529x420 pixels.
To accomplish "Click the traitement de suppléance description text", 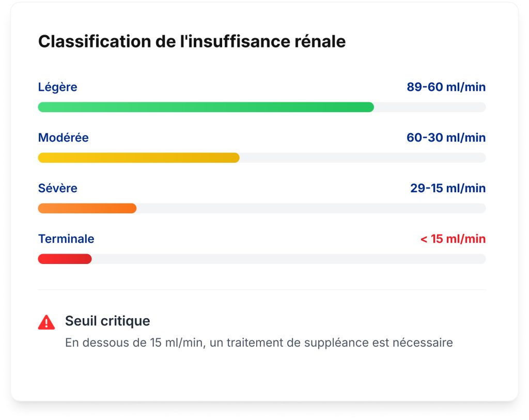I will tap(259, 343).
